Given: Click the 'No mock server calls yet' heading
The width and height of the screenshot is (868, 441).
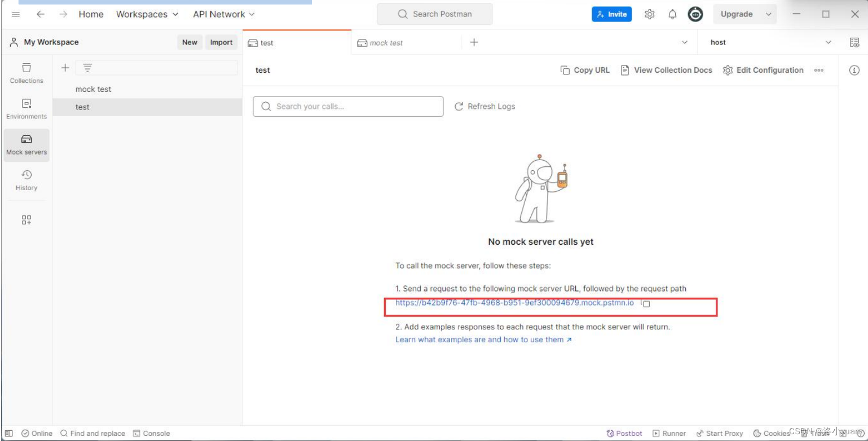Looking at the screenshot, I should 540,241.
